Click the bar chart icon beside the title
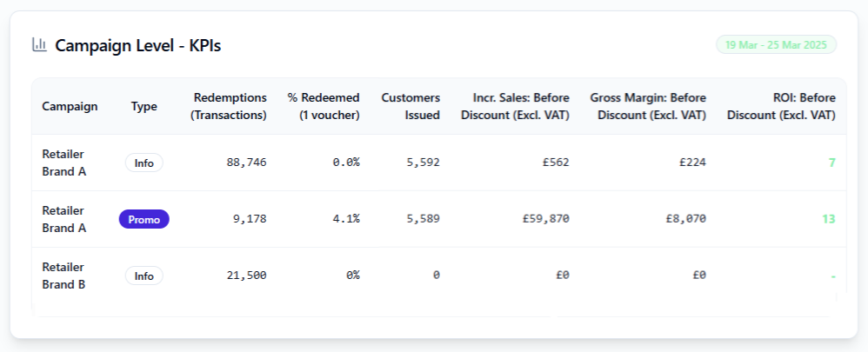The height and width of the screenshot is (352, 868). pyautogui.click(x=39, y=44)
